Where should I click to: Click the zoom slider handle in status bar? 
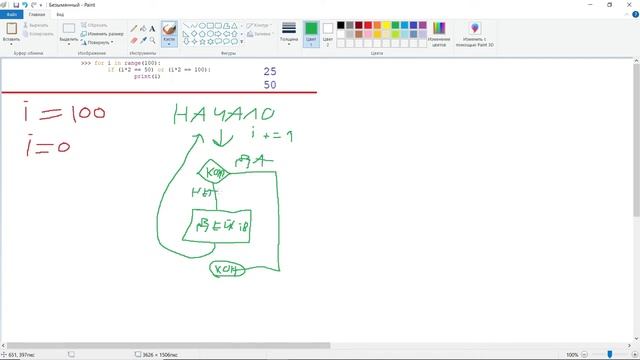click(610, 355)
